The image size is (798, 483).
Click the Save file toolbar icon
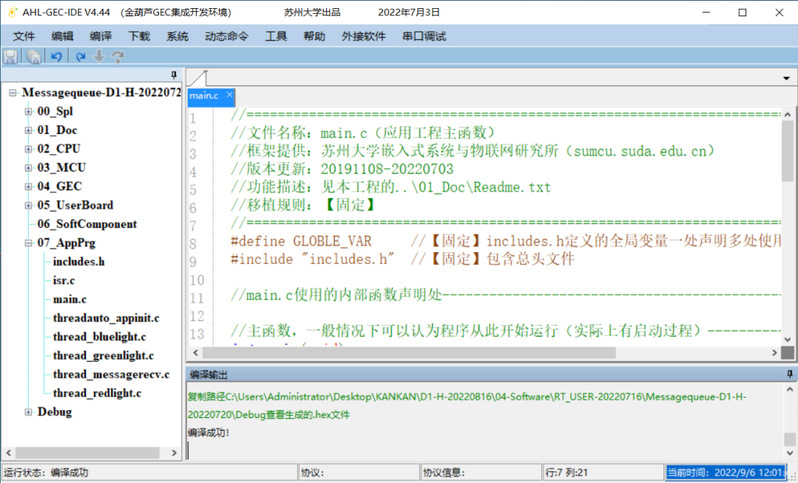coord(11,57)
